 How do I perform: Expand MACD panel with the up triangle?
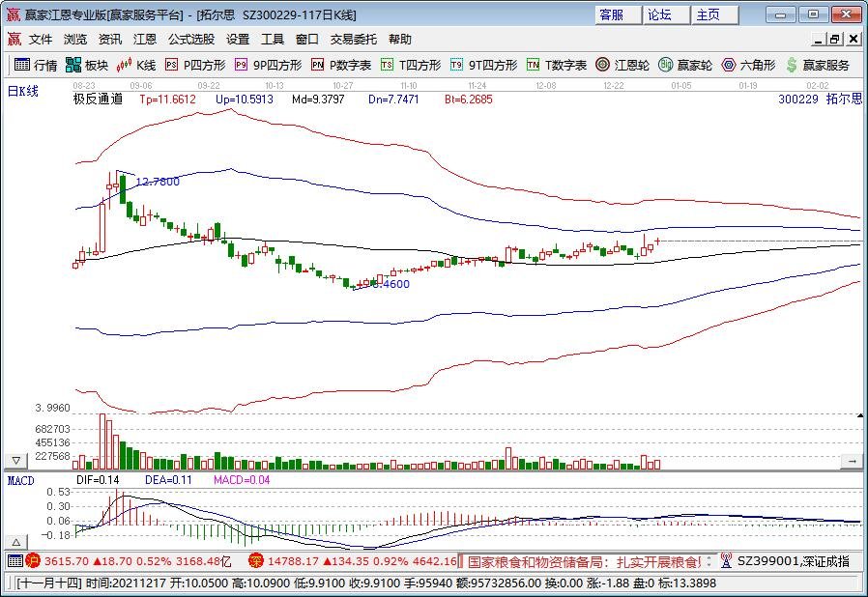coord(16,542)
